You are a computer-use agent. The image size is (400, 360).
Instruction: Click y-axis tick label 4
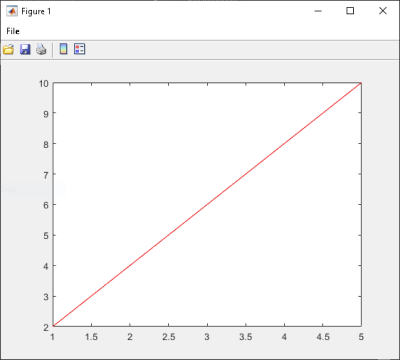pyautogui.click(x=46, y=266)
